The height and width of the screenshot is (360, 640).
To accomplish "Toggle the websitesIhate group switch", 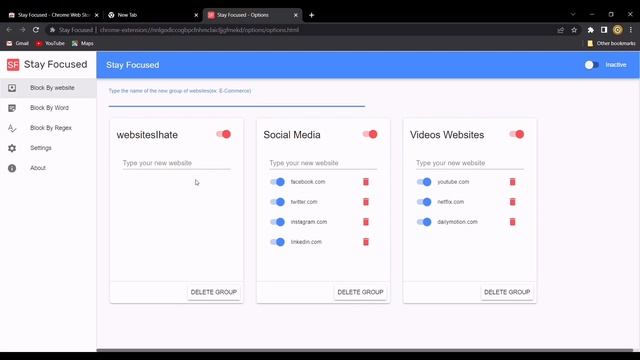I will click(224, 134).
